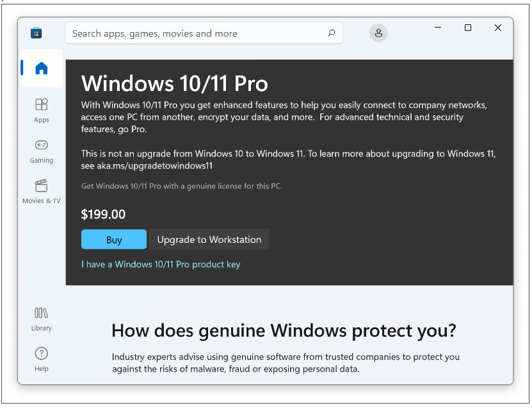Switch to Movies & TV section
This screenshot has width=532, height=410.
[42, 191]
